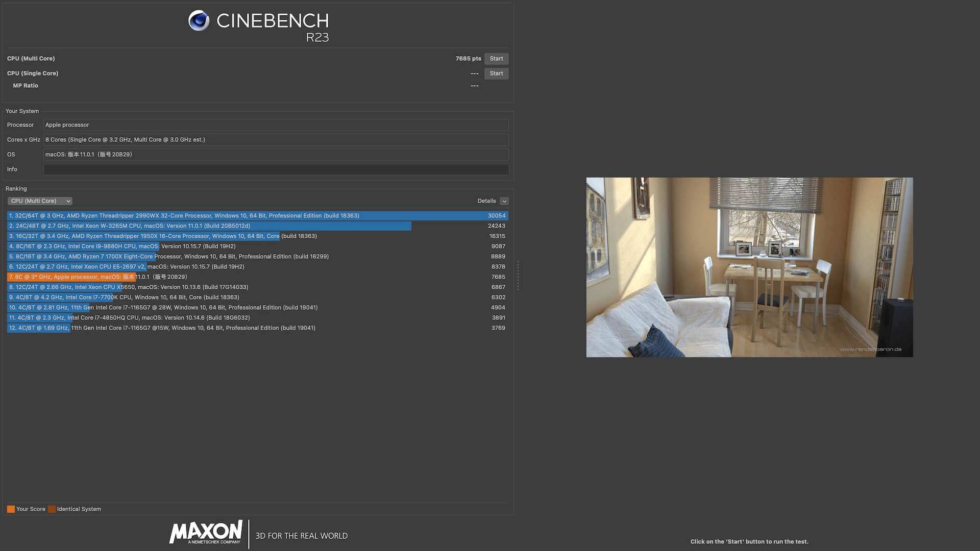
Task: Click the Processor field showing Apple processor
Action: point(276,125)
